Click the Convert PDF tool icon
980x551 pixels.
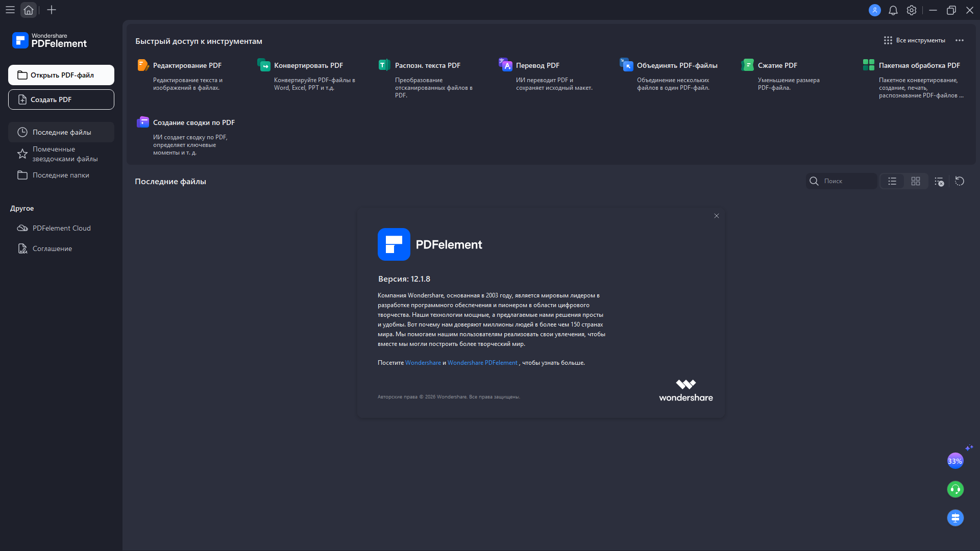coord(264,65)
